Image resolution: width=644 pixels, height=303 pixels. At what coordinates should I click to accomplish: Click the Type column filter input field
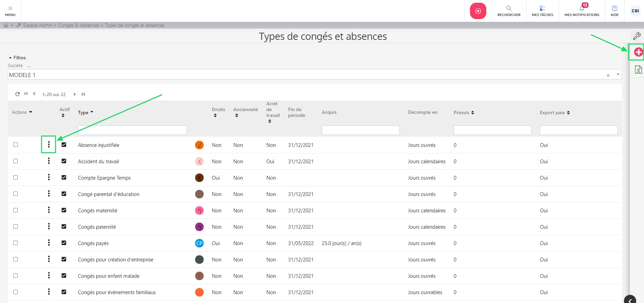[x=132, y=130]
